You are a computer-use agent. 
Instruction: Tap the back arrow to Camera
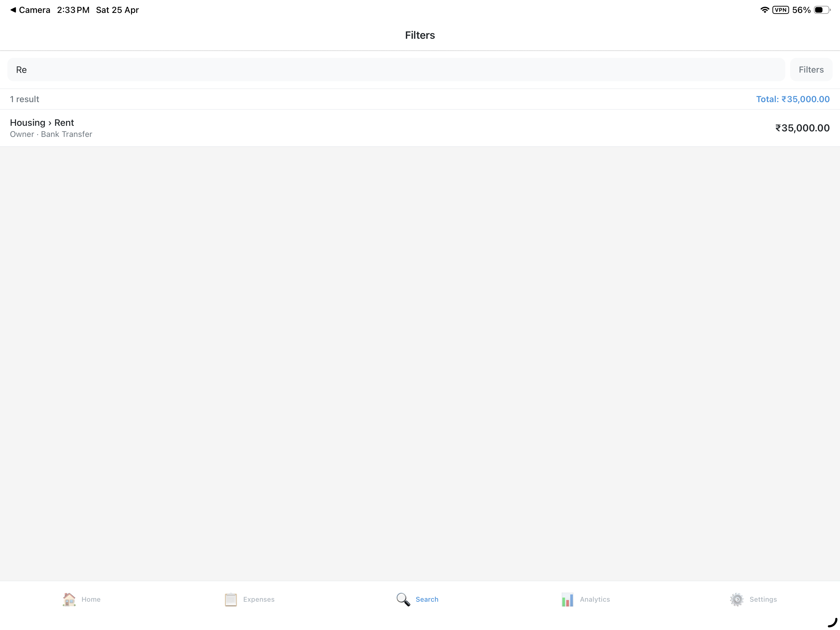click(x=13, y=10)
